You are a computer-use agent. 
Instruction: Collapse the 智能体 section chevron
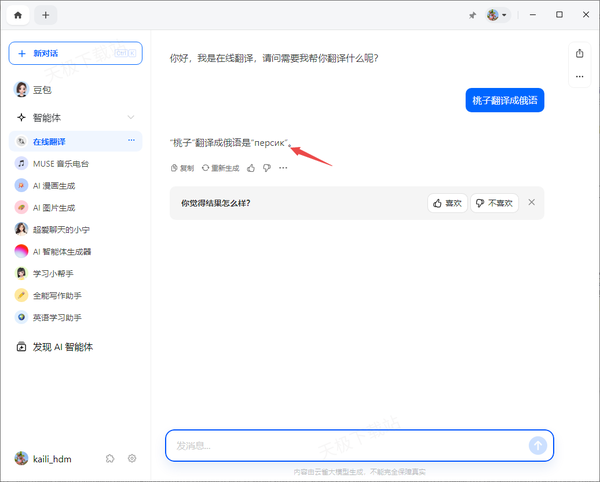tap(131, 117)
